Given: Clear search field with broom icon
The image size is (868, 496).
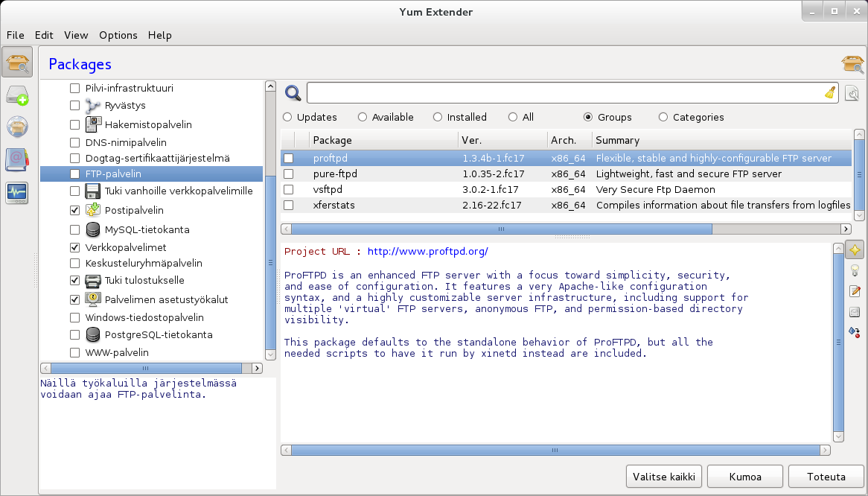Looking at the screenshot, I should 830,93.
